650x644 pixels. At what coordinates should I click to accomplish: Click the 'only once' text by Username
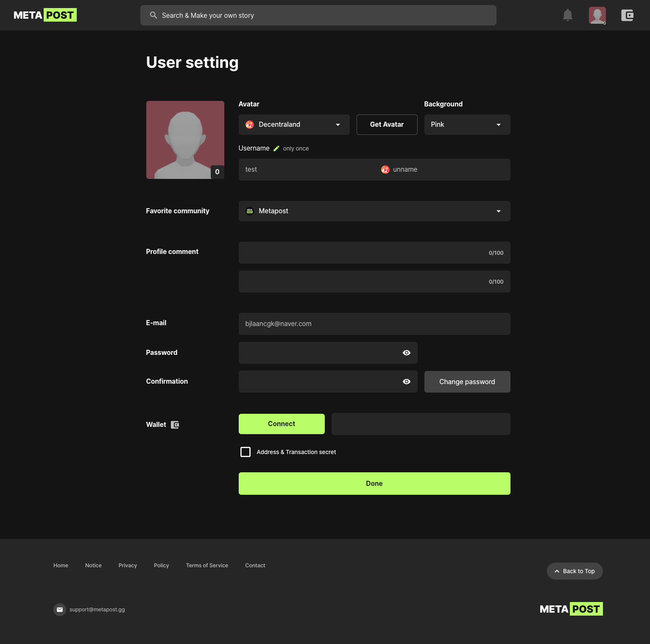pyautogui.click(x=296, y=148)
